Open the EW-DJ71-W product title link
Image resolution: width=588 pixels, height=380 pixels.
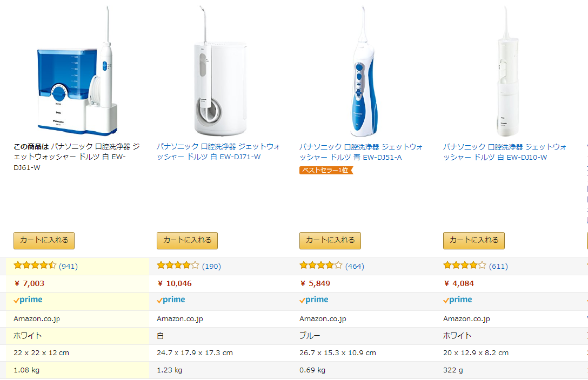point(218,152)
